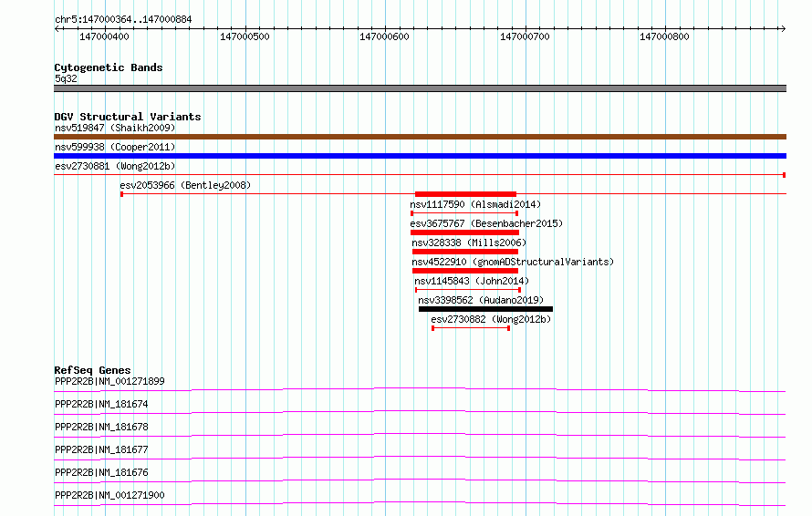Image resolution: width=812 pixels, height=516 pixels.
Task: Open variant nsv3398562 (Audano2019) label
Action: click(481, 300)
